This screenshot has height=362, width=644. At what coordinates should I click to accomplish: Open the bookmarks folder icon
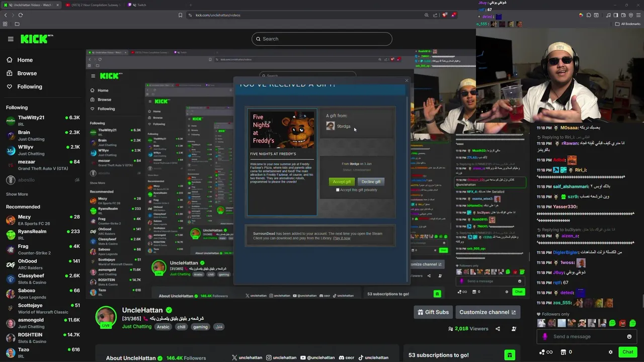pyautogui.click(x=17, y=24)
